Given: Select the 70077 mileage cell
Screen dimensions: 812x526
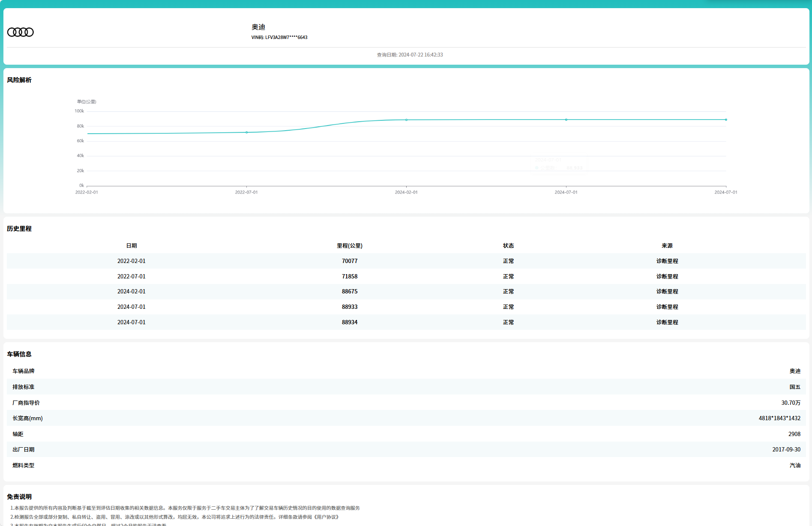Looking at the screenshot, I should point(349,261).
